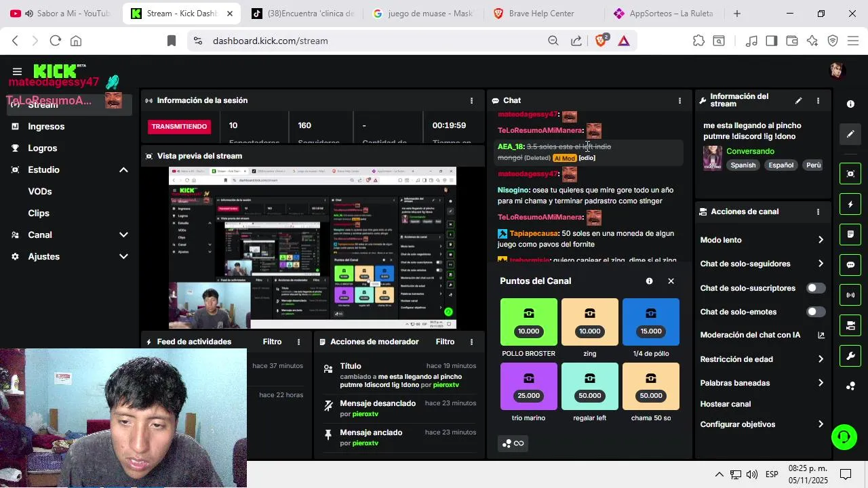
Task: Click the info icon in right sidebar
Action: point(850,104)
